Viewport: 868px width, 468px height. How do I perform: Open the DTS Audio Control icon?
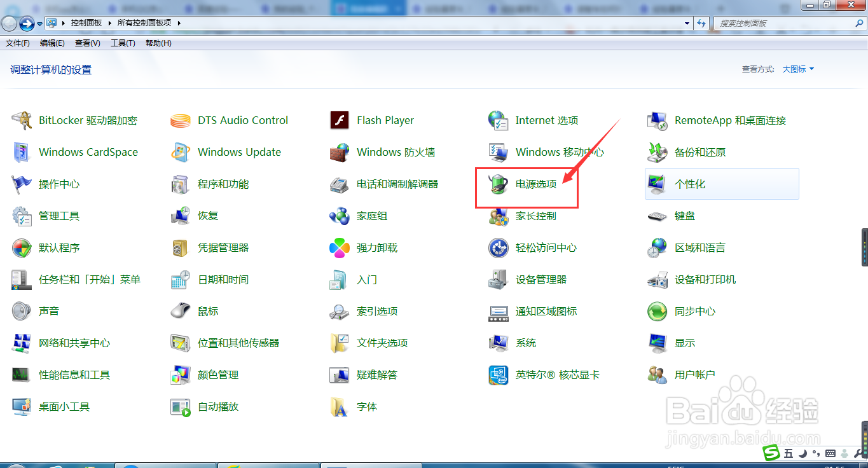click(181, 120)
